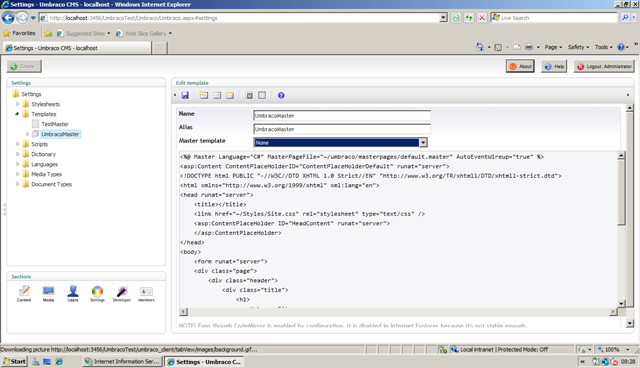Screen dimensions: 640x368
Task: Click the Alias input field
Action: point(342,129)
